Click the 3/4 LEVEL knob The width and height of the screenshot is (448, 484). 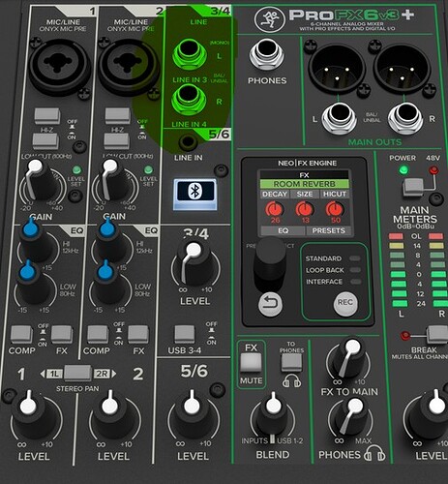[x=195, y=263]
